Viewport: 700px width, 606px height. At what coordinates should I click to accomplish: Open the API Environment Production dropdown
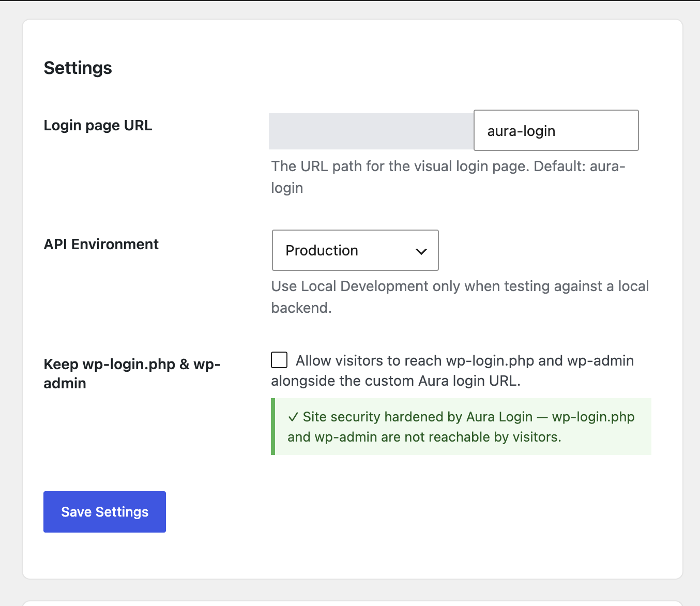pyautogui.click(x=355, y=250)
